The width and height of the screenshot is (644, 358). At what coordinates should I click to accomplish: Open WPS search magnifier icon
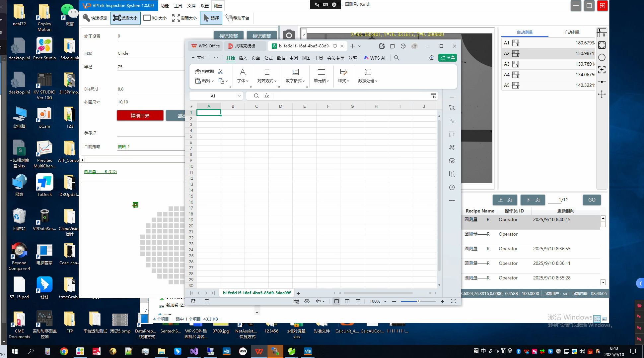click(x=396, y=58)
